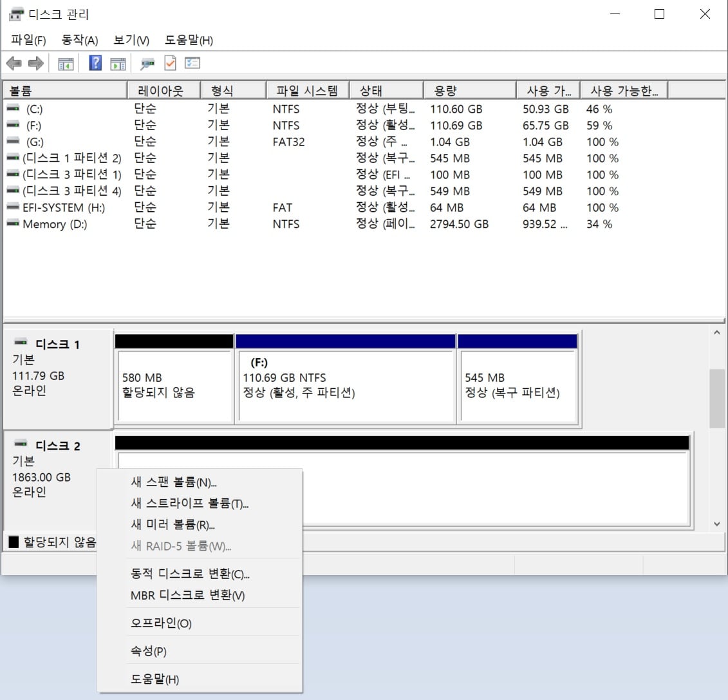Sort by the 레이아웃 column header
Image resolution: width=728 pixels, height=700 pixels.
[164, 91]
